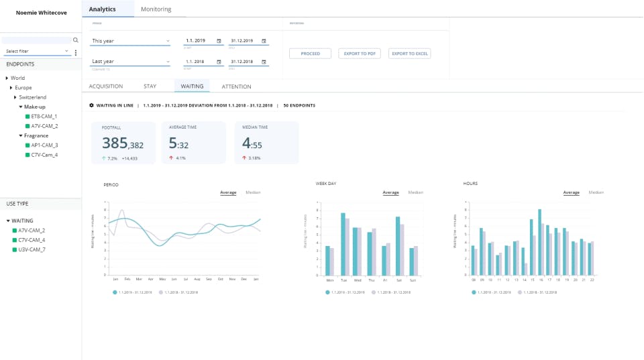Click the teal 2019 legend swatch under Period chart
The height and width of the screenshot is (360, 644).
point(115,292)
